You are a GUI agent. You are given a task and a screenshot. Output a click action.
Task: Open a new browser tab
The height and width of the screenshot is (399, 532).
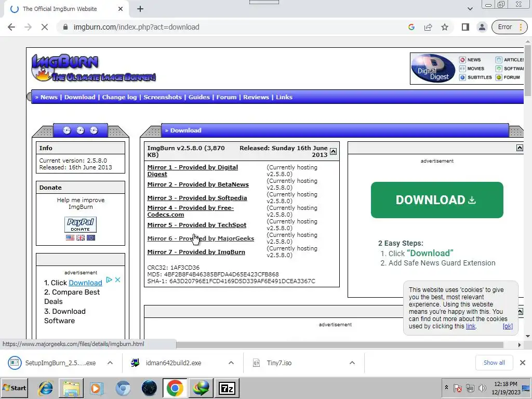[x=140, y=9]
